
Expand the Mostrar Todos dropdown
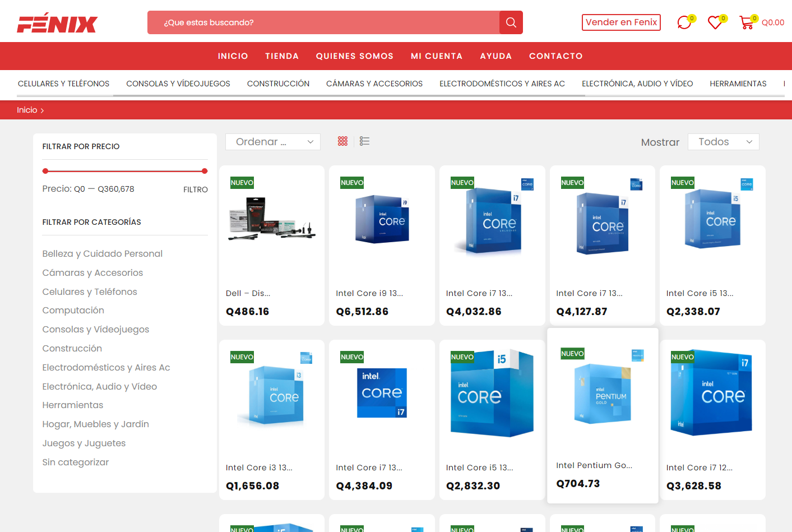click(723, 142)
